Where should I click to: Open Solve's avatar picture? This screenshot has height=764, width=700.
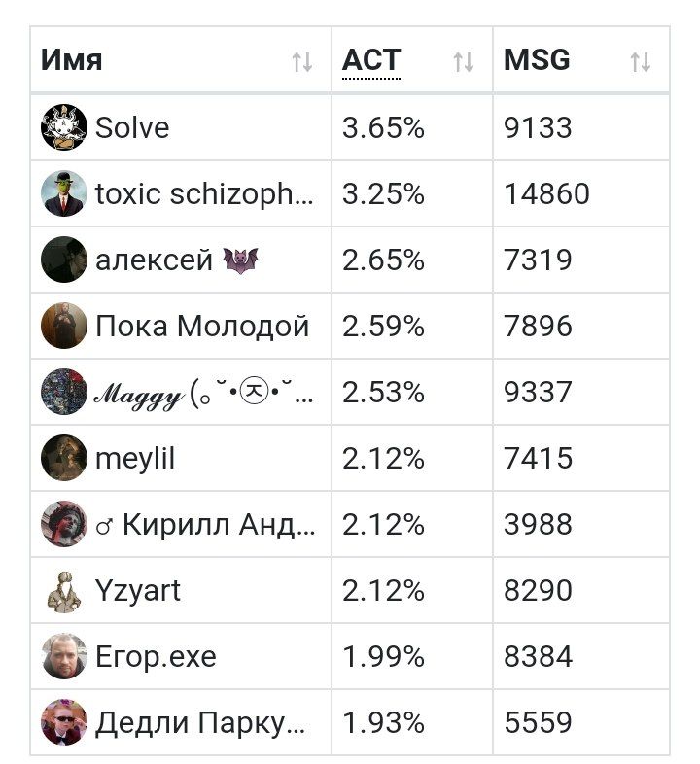point(64,127)
